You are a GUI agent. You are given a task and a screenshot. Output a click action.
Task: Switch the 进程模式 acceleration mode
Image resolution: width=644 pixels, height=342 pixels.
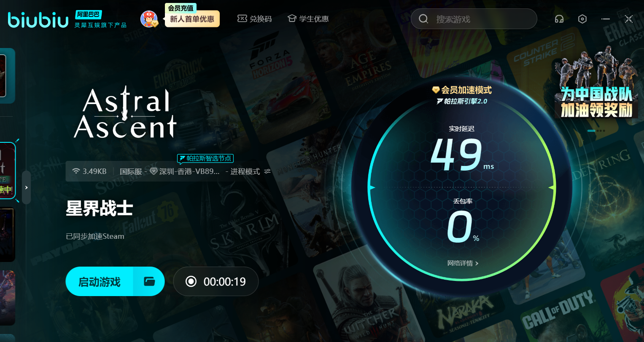coord(250,171)
